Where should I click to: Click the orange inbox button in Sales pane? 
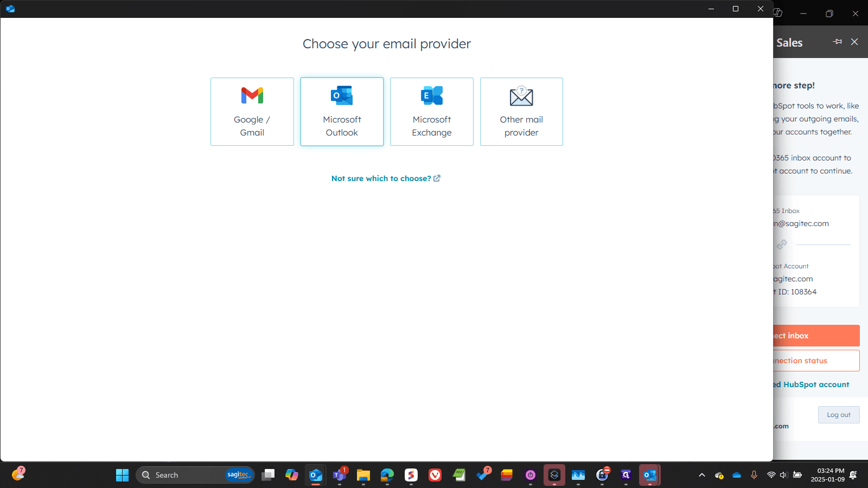816,336
